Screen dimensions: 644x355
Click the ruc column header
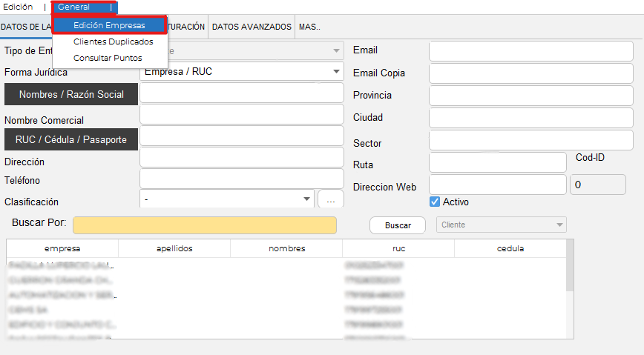point(398,248)
